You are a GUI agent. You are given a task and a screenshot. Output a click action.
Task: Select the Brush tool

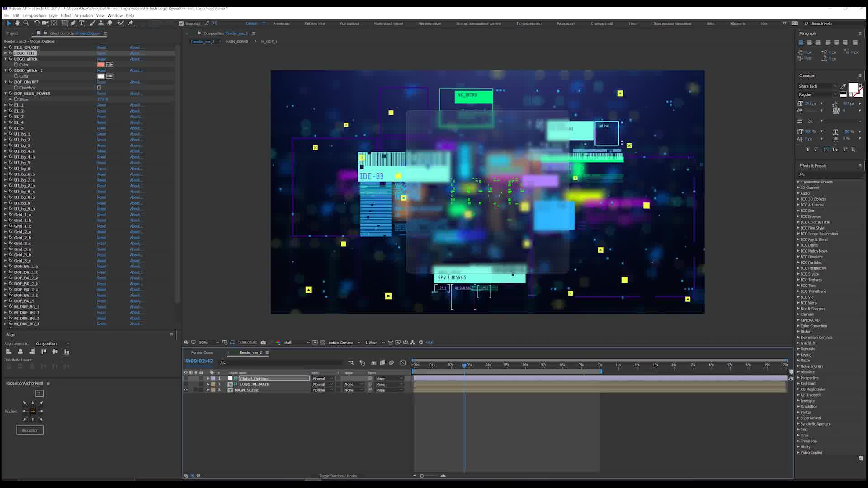click(x=93, y=23)
